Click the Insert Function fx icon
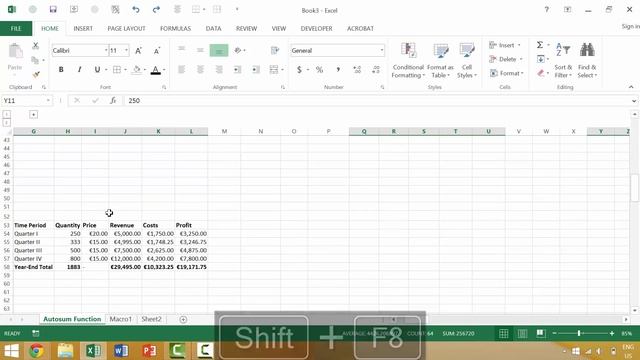 (113, 100)
